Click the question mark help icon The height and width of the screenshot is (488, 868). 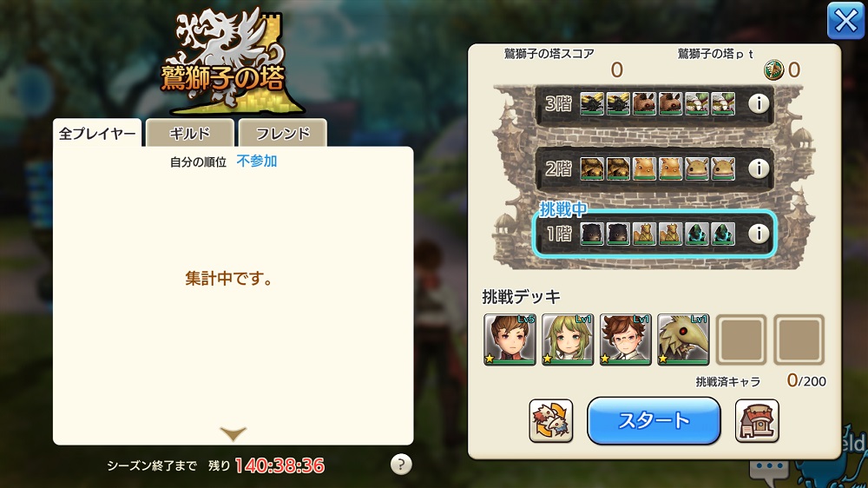coord(401,465)
